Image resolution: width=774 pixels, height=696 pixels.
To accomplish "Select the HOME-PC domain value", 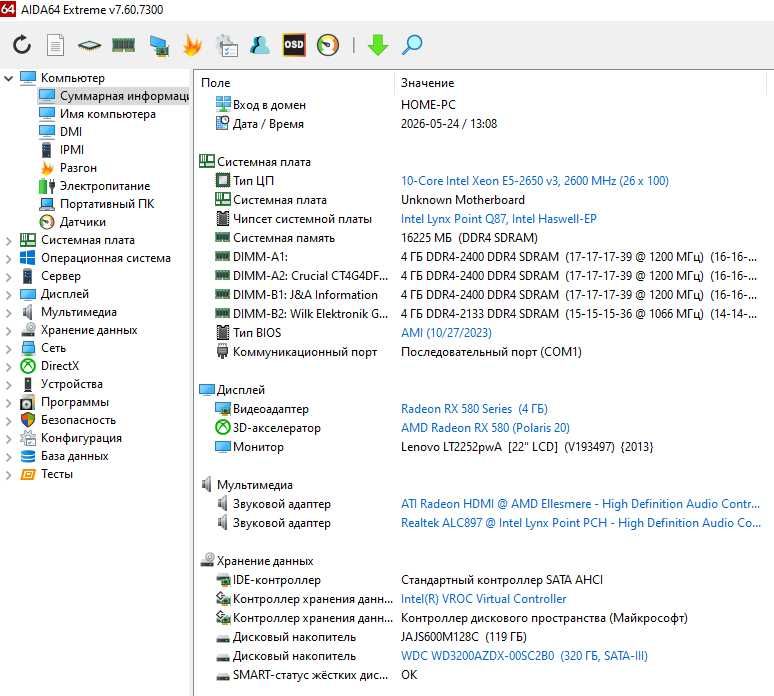I will click(x=428, y=105).
